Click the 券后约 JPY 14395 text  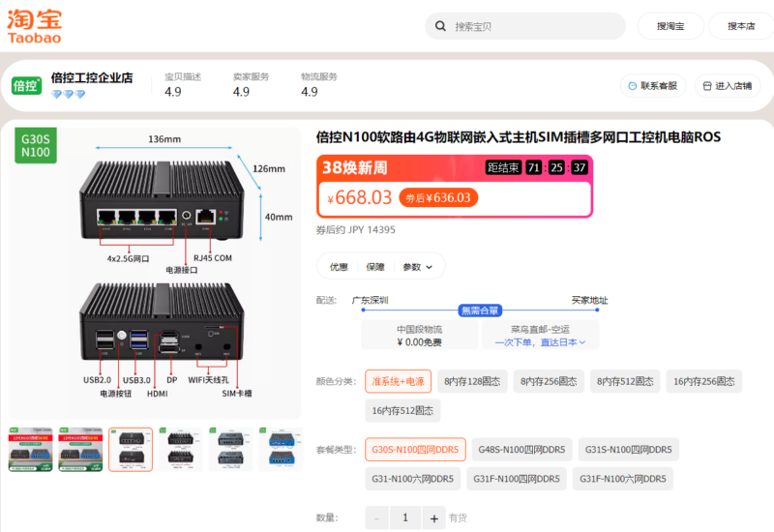(x=355, y=230)
